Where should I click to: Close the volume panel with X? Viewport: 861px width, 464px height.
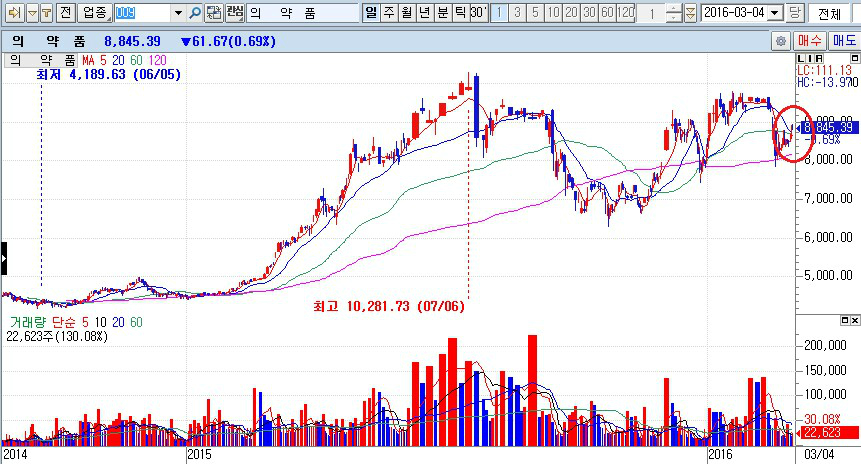point(853,320)
